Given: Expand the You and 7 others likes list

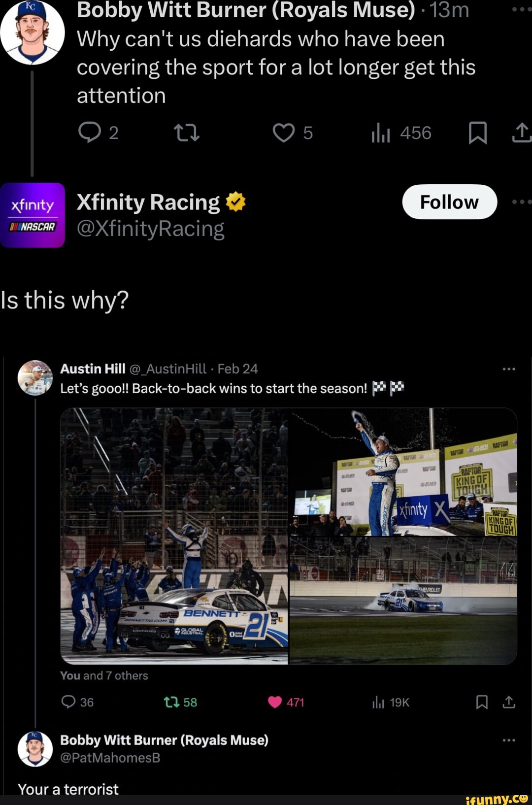Looking at the screenshot, I should pyautogui.click(x=104, y=675).
